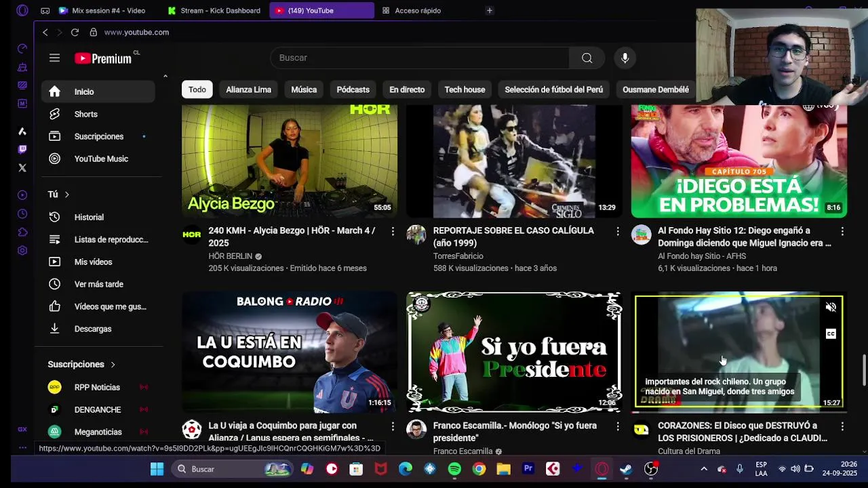
Task: Select the En directo filter chip
Action: click(x=407, y=89)
